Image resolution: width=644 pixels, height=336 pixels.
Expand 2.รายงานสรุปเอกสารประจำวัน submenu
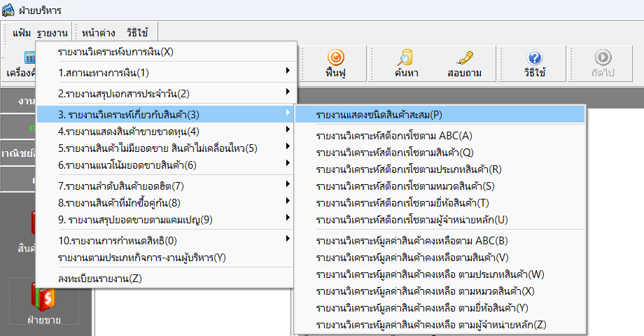[124, 93]
